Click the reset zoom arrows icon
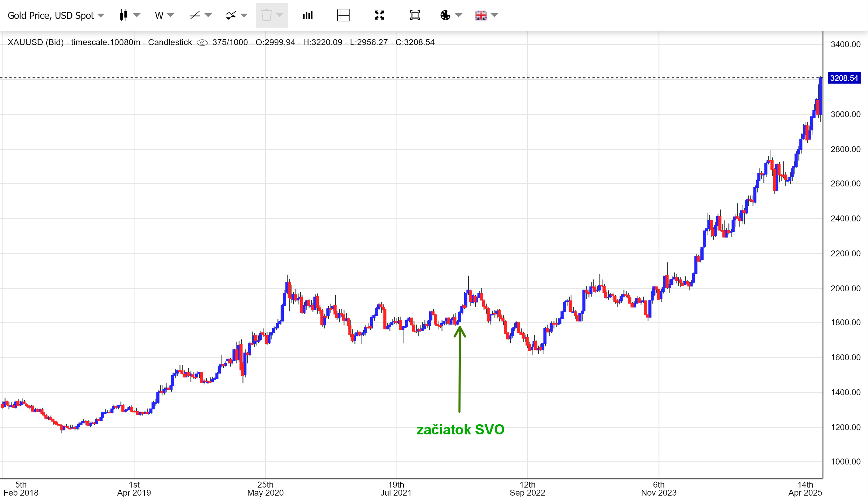The height and width of the screenshot is (497, 868). (379, 15)
